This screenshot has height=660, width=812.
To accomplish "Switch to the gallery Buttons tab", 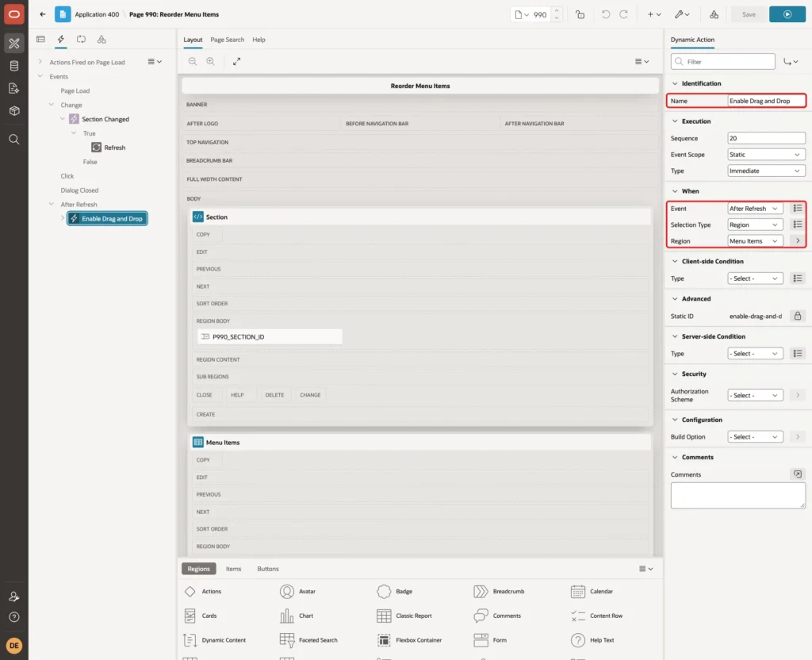I will tap(268, 569).
